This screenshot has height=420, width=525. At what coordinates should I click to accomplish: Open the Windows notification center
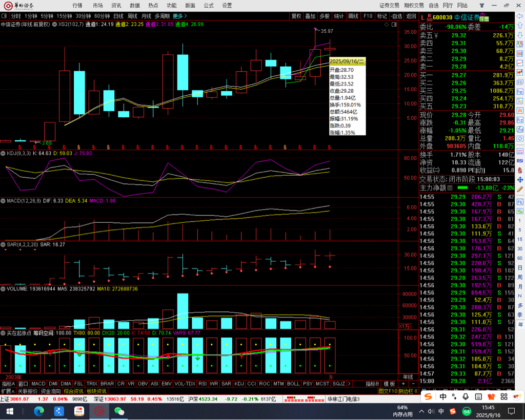tap(512, 411)
